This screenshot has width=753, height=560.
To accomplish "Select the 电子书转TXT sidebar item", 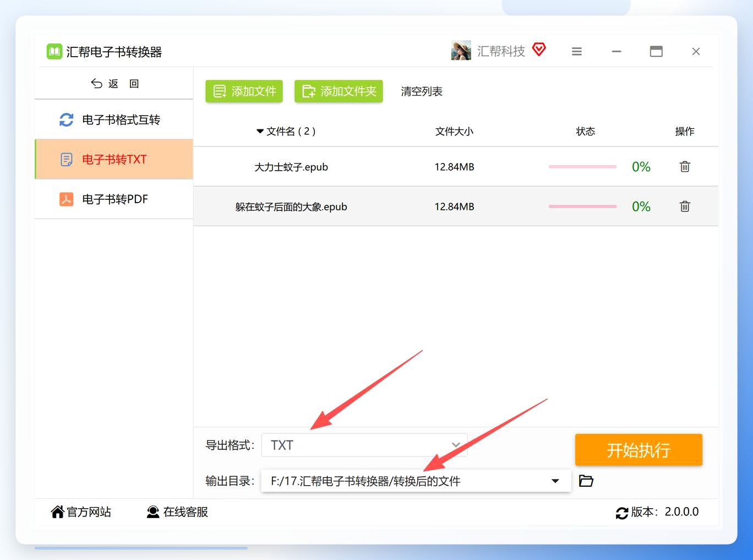I will click(114, 159).
